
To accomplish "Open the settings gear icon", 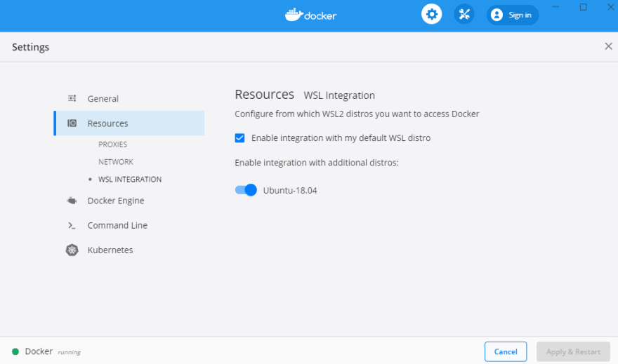I will [x=432, y=15].
